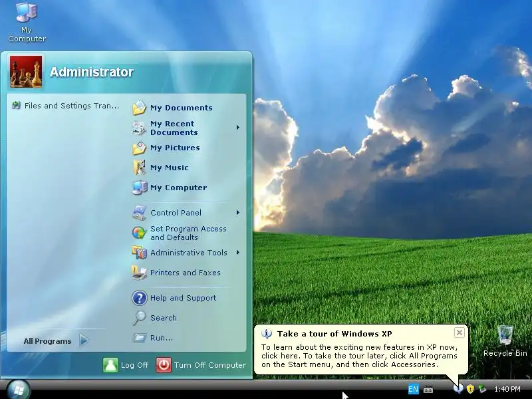Click My Documents folder icon
The width and height of the screenshot is (532, 399).
point(139,108)
